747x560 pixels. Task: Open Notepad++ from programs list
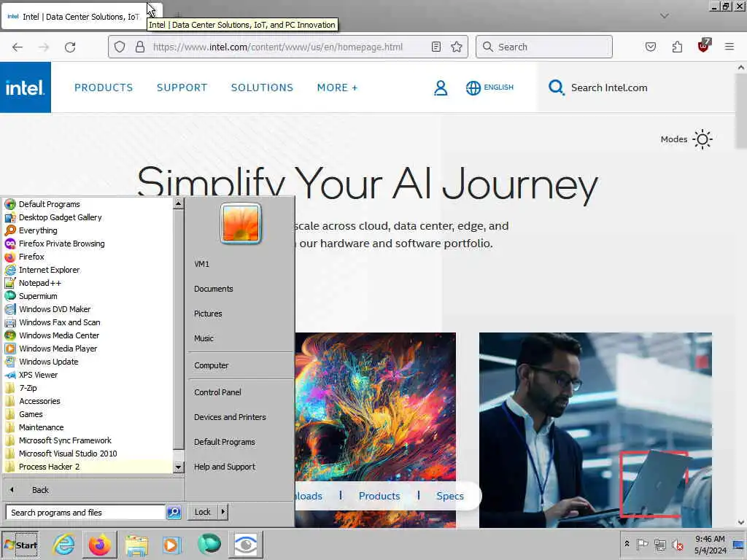point(88,283)
